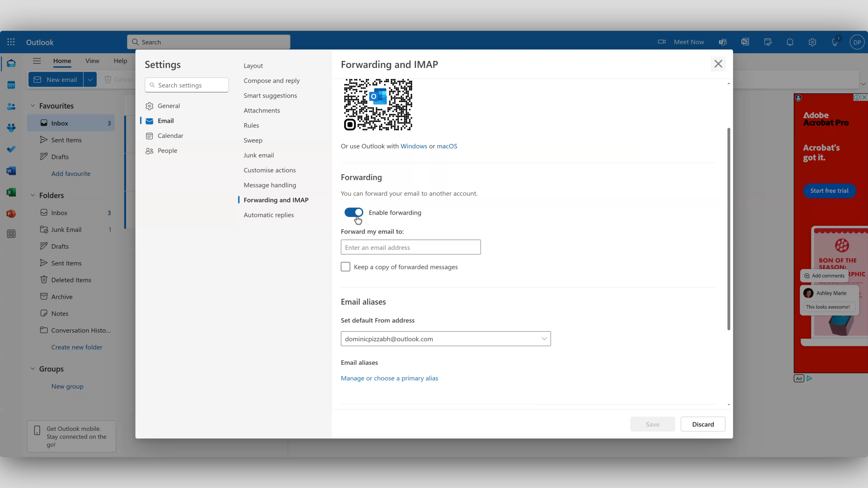Open Sweep settings page
The height and width of the screenshot is (488, 868).
[253, 140]
